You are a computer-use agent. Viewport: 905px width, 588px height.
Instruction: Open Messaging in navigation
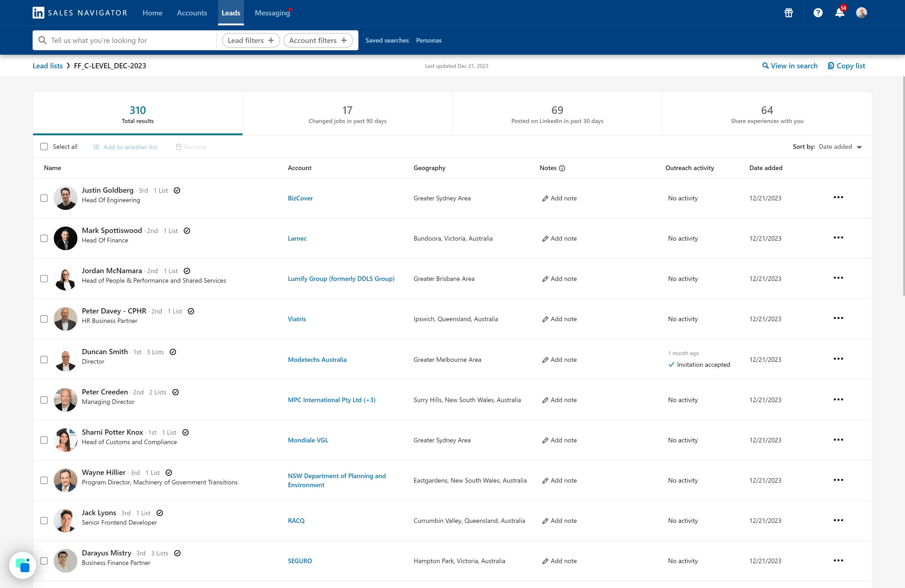(272, 13)
